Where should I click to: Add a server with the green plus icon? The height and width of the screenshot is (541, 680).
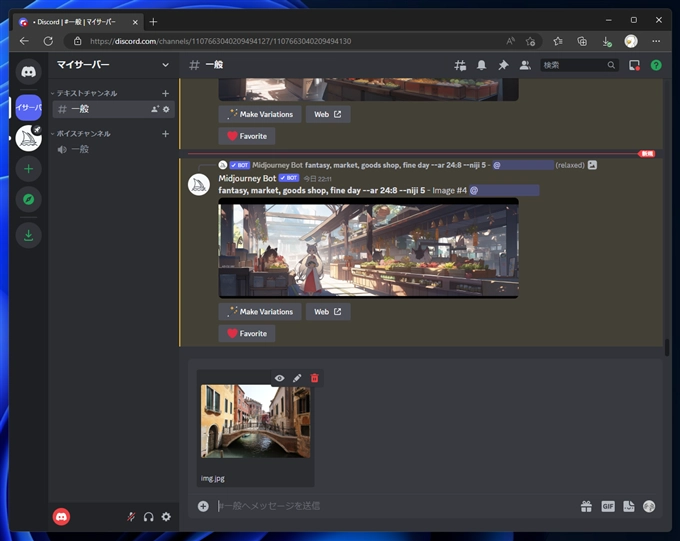[x=29, y=169]
